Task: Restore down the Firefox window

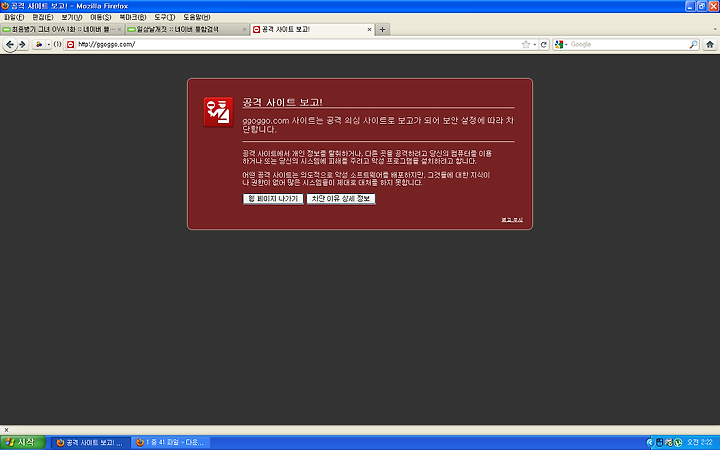Action: point(702,6)
